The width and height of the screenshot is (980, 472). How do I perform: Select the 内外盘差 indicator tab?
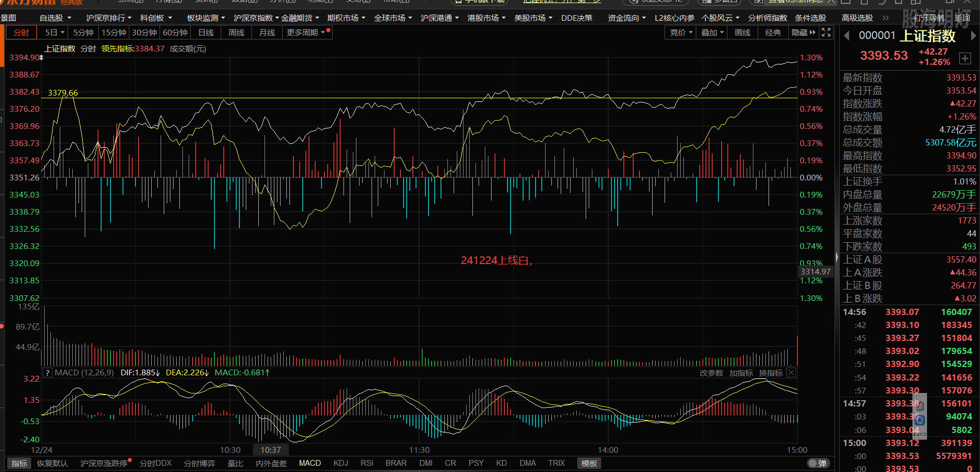[271, 463]
